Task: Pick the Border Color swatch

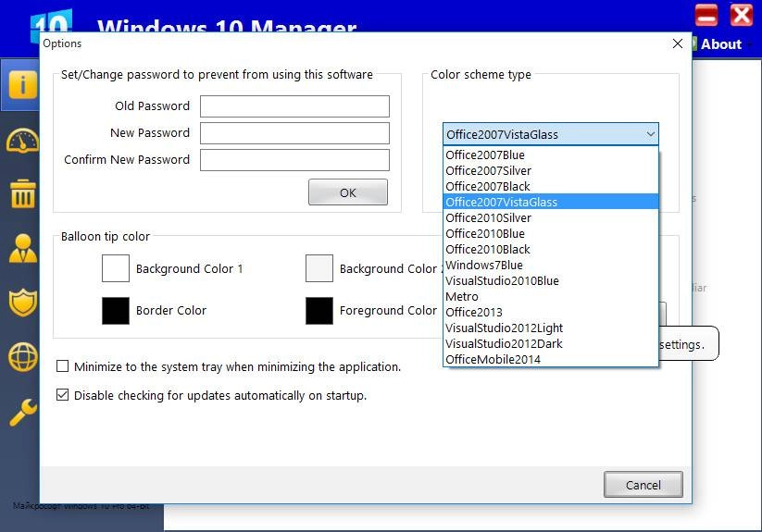Action: point(116,311)
